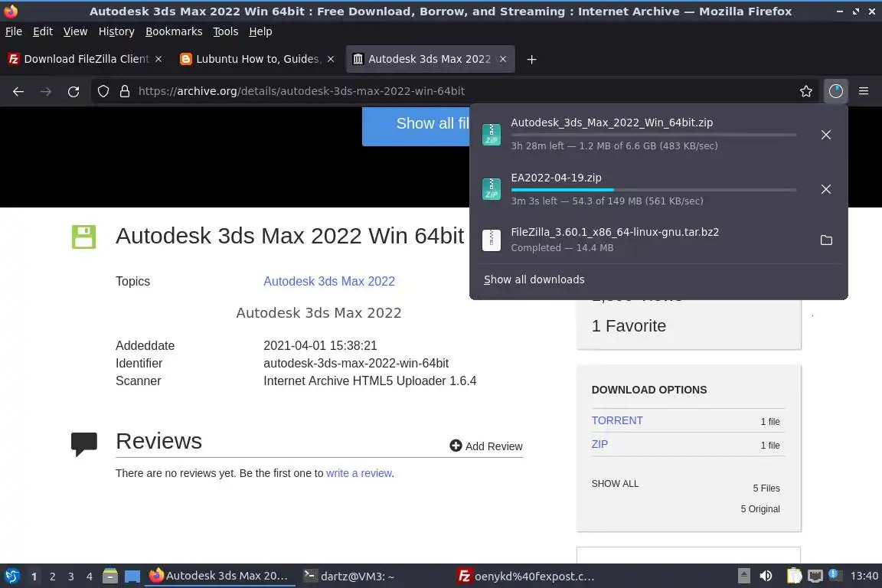Click the 1 Favorite stat
Screen dimensions: 882x588
(x=629, y=326)
